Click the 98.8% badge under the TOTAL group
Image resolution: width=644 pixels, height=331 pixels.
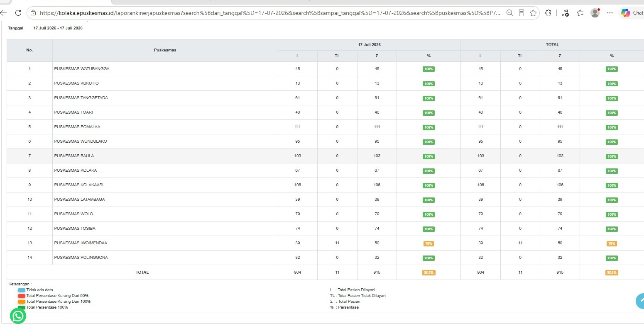click(612, 273)
